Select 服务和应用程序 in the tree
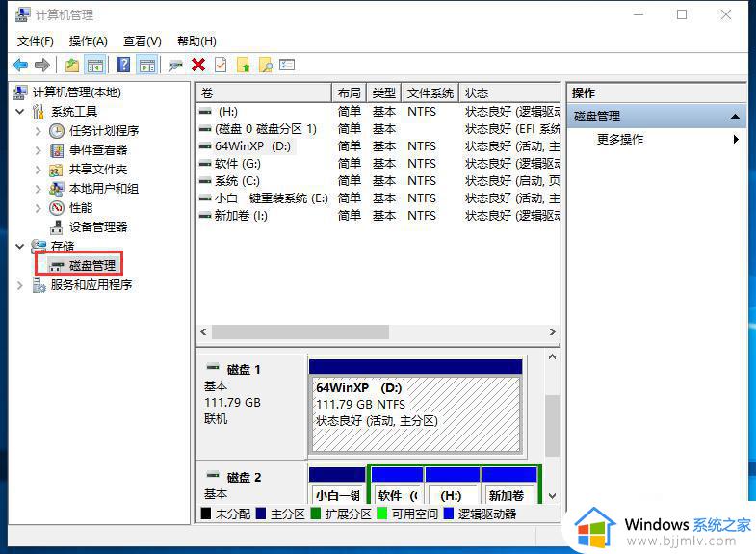The height and width of the screenshot is (554, 756). pyautogui.click(x=91, y=285)
